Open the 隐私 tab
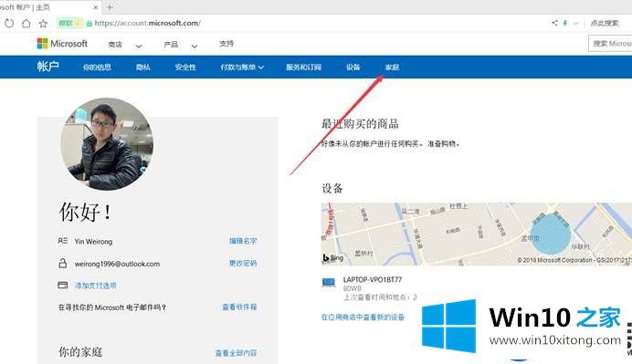632x364 pixels. [x=143, y=68]
